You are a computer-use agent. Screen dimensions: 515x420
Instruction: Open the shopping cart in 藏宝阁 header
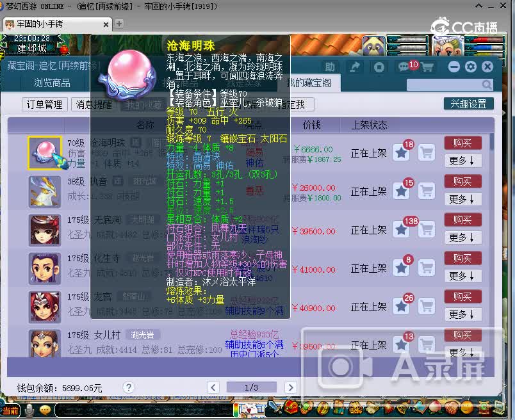pyautogui.click(x=427, y=67)
